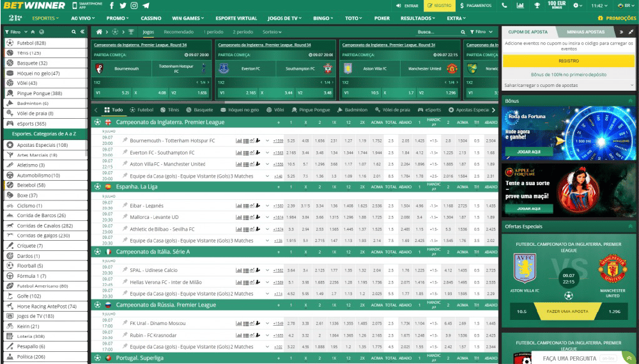
Task: Expand the WIN GAMES menu
Action: pos(188,19)
